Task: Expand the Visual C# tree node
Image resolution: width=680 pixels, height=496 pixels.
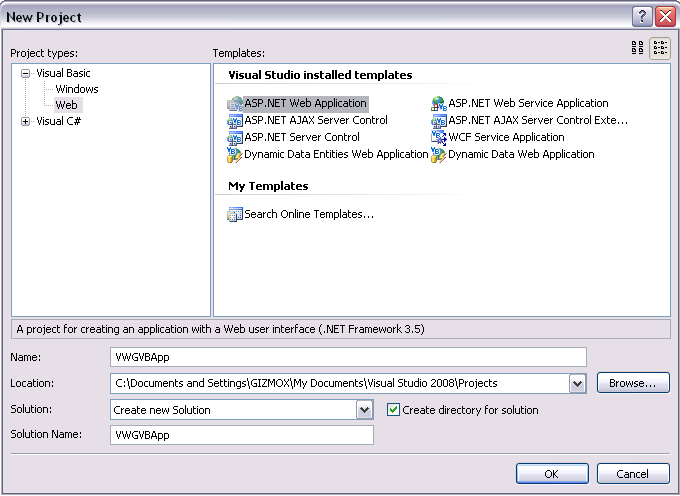Action: pyautogui.click(x=26, y=121)
